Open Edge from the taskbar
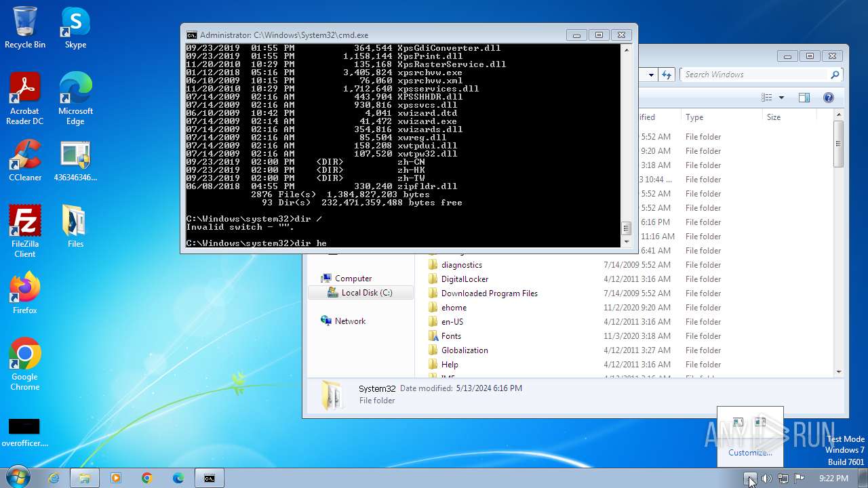The width and height of the screenshot is (868, 488). tap(178, 478)
